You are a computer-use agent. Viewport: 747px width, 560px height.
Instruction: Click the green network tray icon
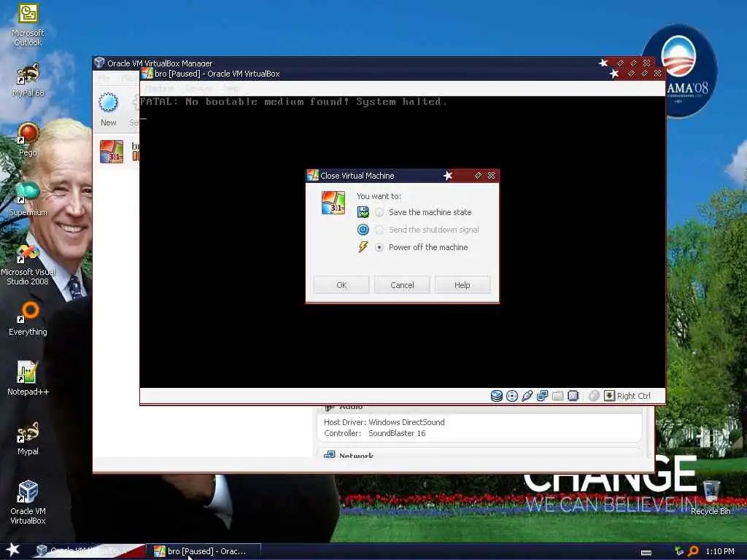(679, 551)
